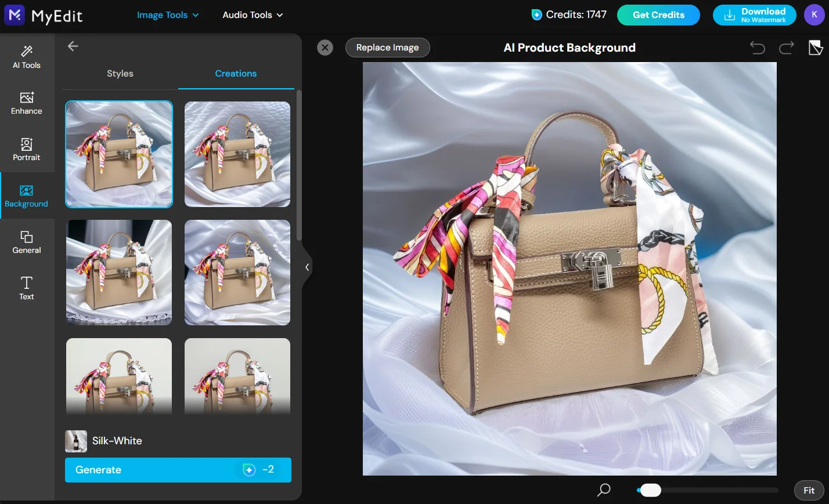Select the Text tool

point(27,288)
